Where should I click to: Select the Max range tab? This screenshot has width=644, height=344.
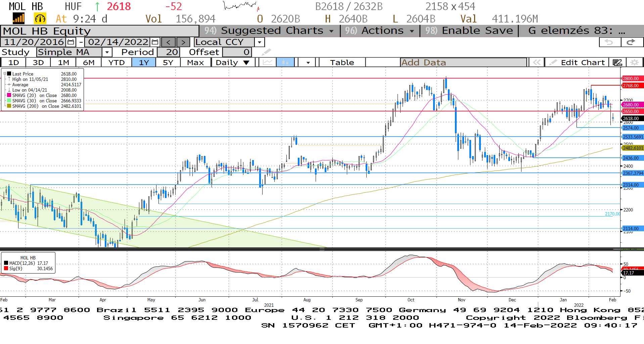coord(195,62)
